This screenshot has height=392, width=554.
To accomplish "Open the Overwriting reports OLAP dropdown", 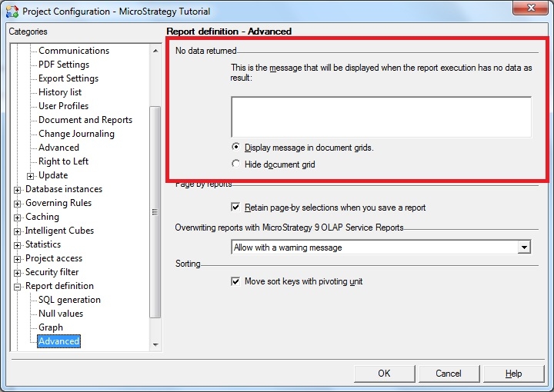I will 524,247.
